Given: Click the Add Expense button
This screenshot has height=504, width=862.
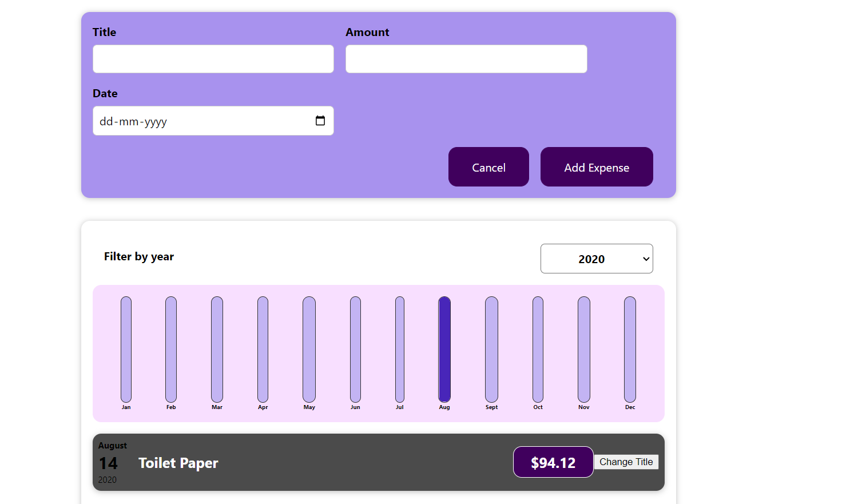Looking at the screenshot, I should (x=597, y=166).
